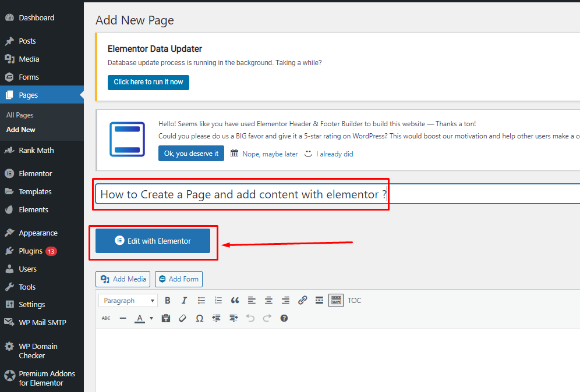Screen dimensions: 580x392
Task: Open the Templates menu
Action: click(42, 192)
